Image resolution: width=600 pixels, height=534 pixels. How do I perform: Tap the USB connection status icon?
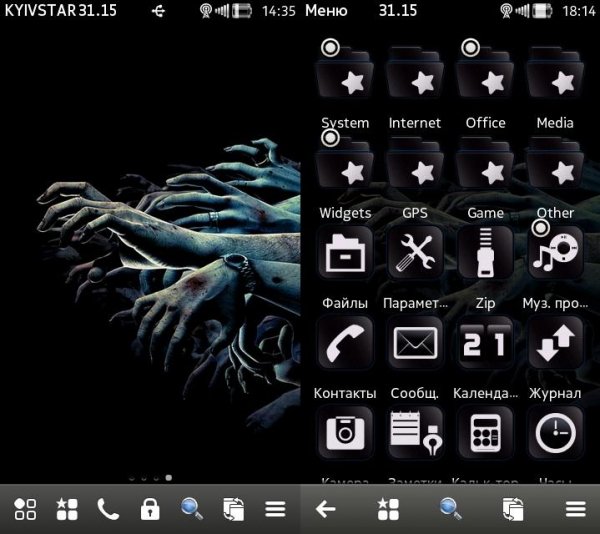tap(158, 11)
